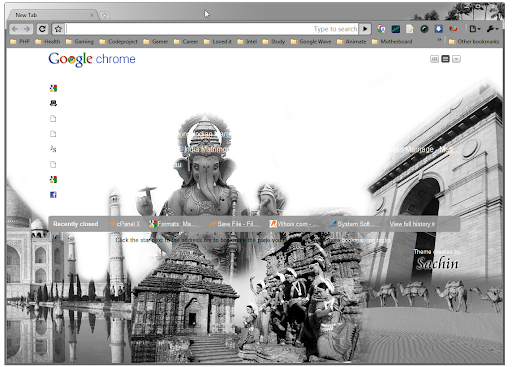Switch to list view of most visited

(445, 59)
